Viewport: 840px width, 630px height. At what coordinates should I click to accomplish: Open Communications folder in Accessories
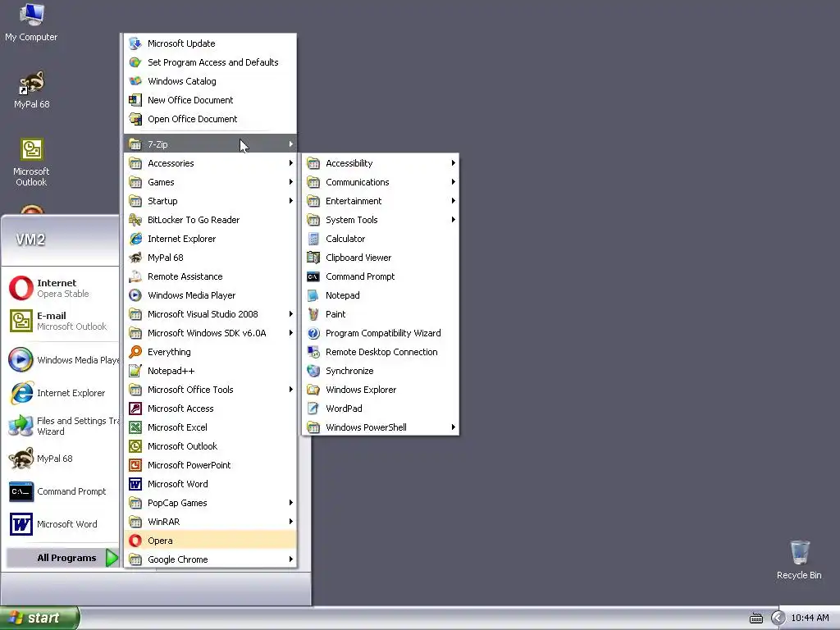[381, 182]
